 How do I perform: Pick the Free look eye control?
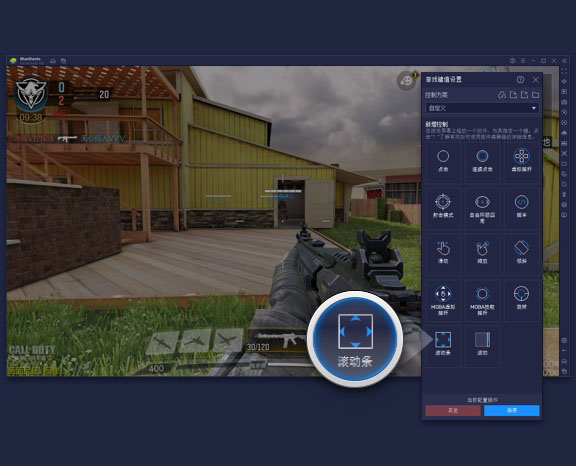[482, 208]
